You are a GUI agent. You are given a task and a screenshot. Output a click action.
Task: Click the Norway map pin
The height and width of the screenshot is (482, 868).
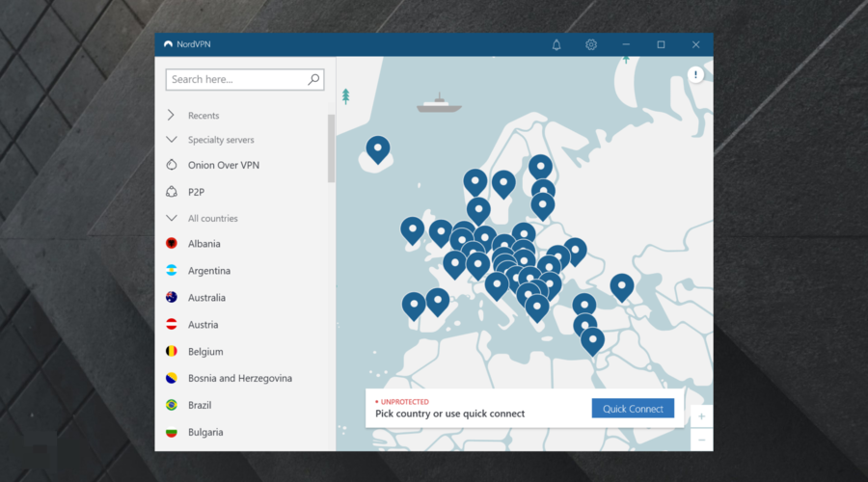pos(475,182)
